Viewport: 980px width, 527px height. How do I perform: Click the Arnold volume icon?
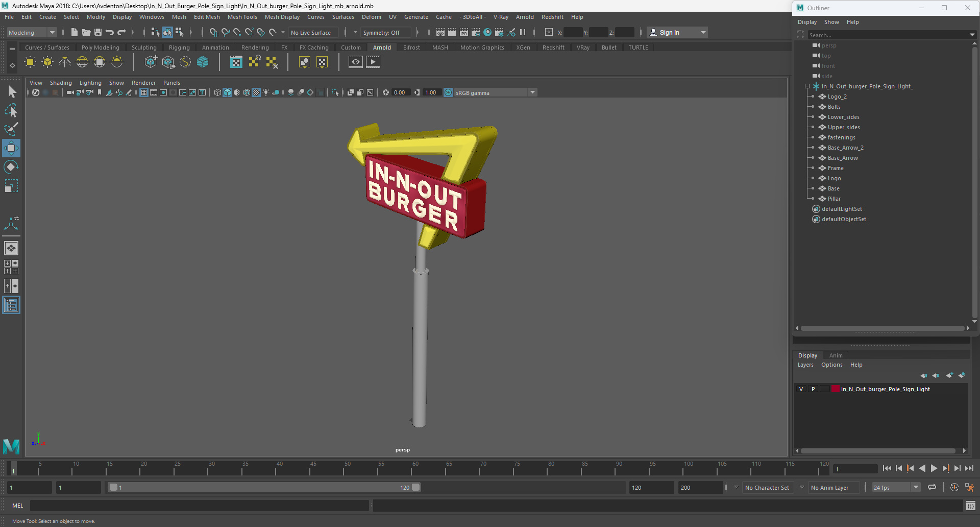(203, 62)
